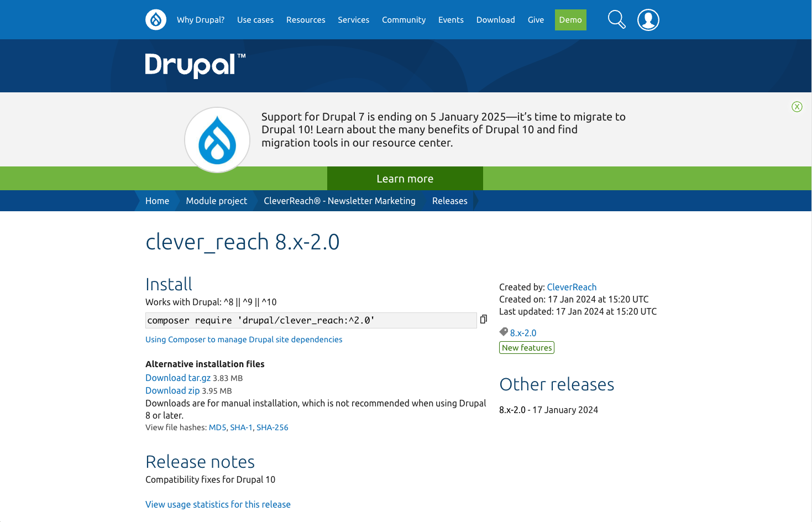Open the user account icon

648,20
